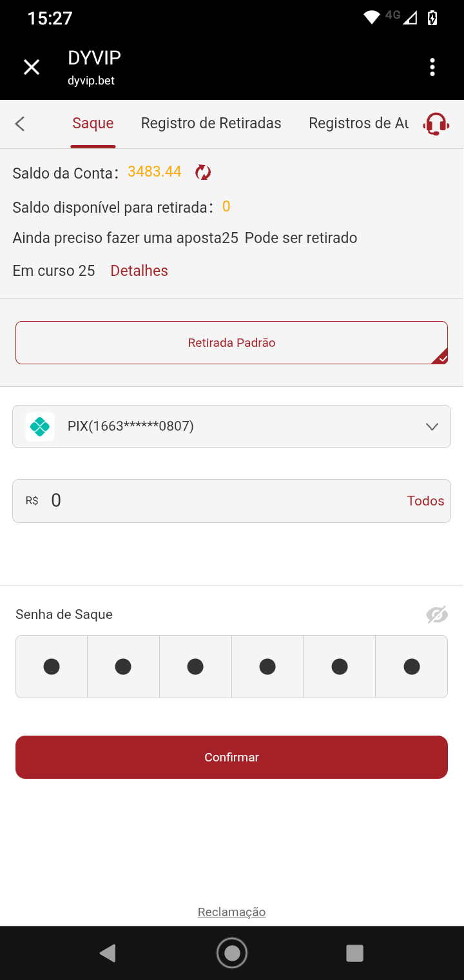The image size is (464, 980).
Task: Open the three-dot overflow menu
Action: point(432,67)
